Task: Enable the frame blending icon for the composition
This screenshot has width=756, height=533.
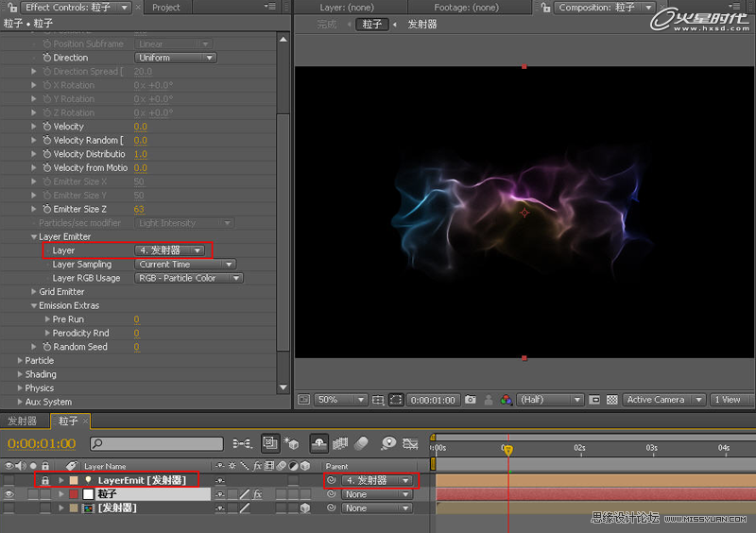Action: tap(340, 443)
